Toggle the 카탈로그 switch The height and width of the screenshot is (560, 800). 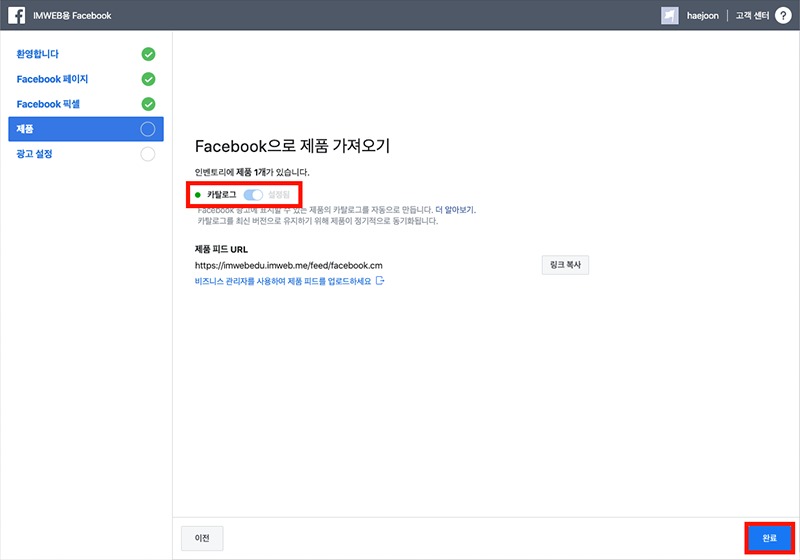pos(253,195)
